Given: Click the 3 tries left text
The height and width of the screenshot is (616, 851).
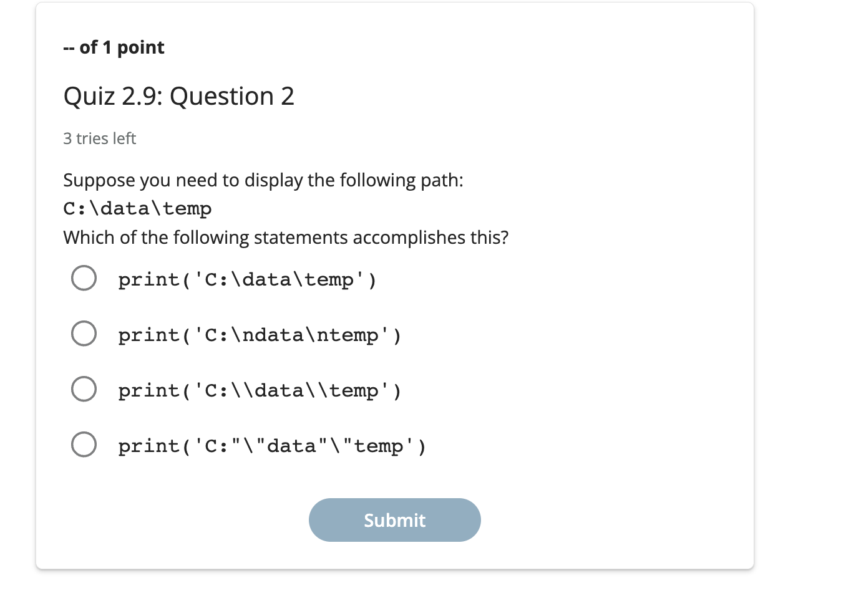Looking at the screenshot, I should tap(99, 138).
